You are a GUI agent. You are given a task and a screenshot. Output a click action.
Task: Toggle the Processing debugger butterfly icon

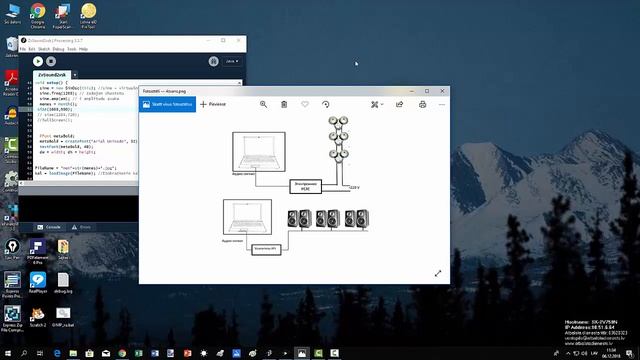tap(213, 61)
